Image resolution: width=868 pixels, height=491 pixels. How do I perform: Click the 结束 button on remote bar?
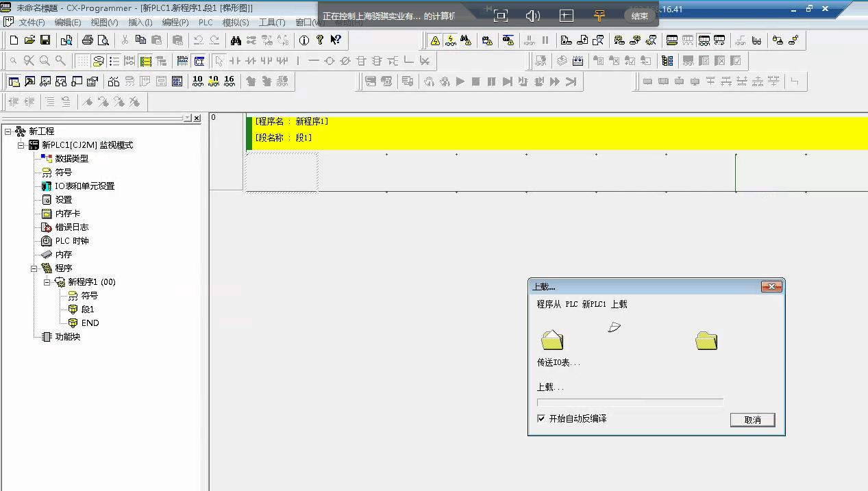[639, 16]
